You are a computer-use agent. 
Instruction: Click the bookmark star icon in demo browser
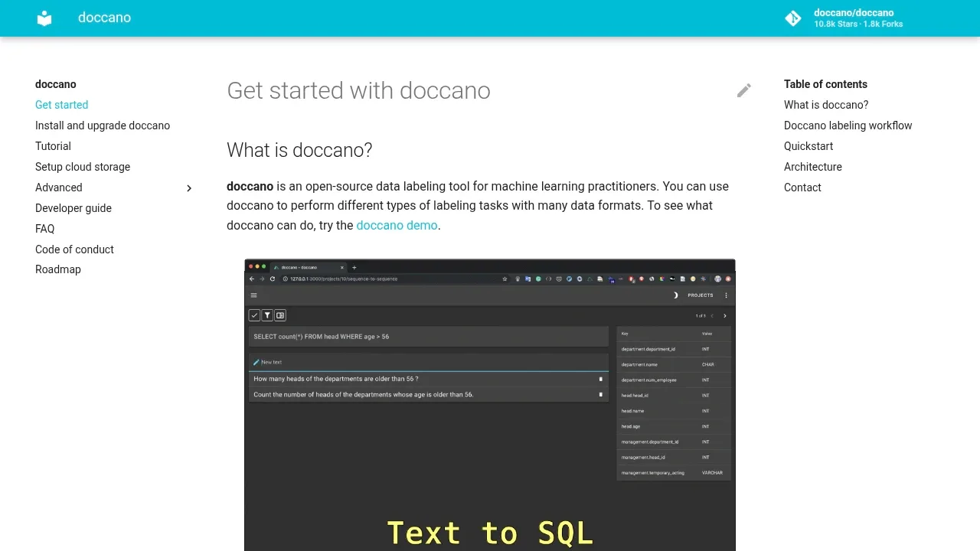coord(505,279)
